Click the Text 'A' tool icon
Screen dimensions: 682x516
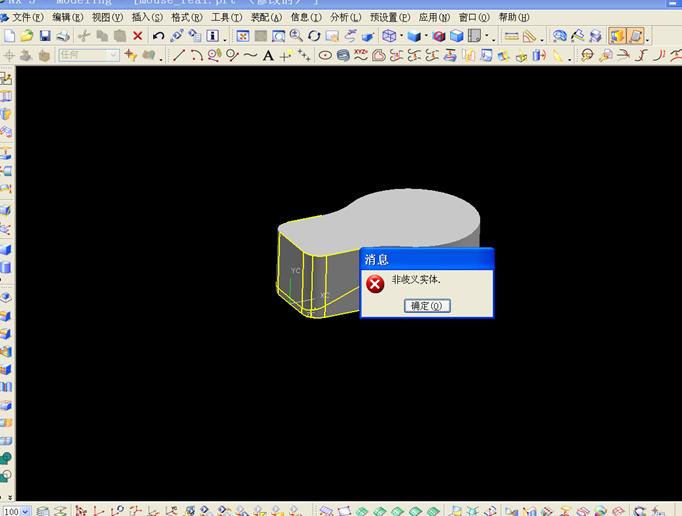268,56
